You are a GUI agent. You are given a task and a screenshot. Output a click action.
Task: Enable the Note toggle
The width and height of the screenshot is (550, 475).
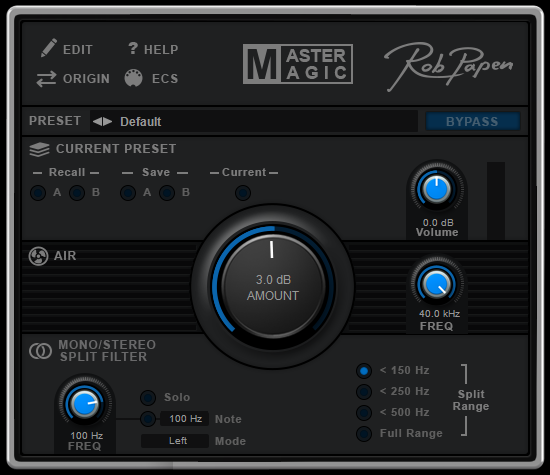tap(148, 419)
